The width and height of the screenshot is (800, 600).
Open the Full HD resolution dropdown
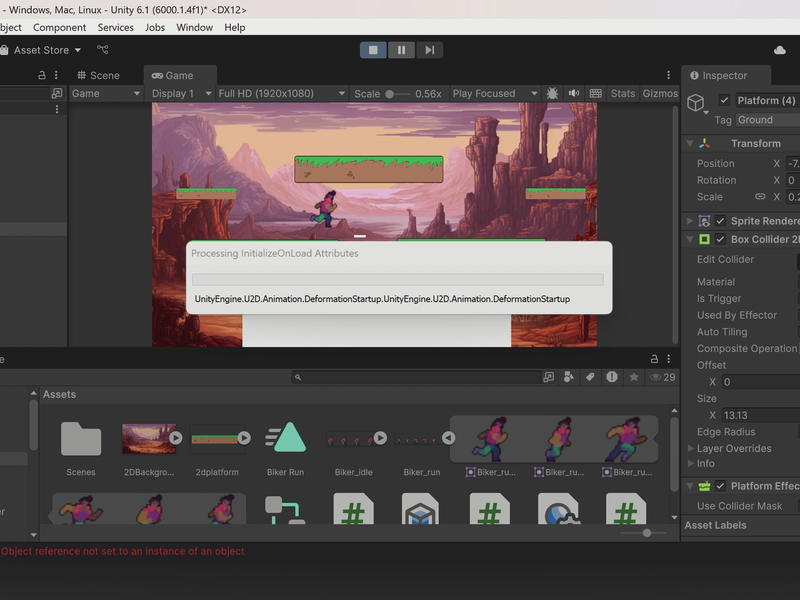[x=281, y=93]
